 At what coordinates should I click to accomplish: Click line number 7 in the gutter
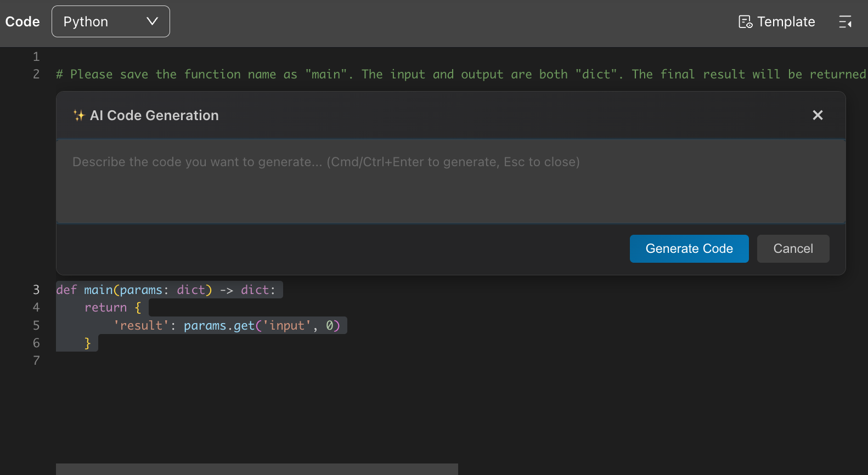point(36,360)
